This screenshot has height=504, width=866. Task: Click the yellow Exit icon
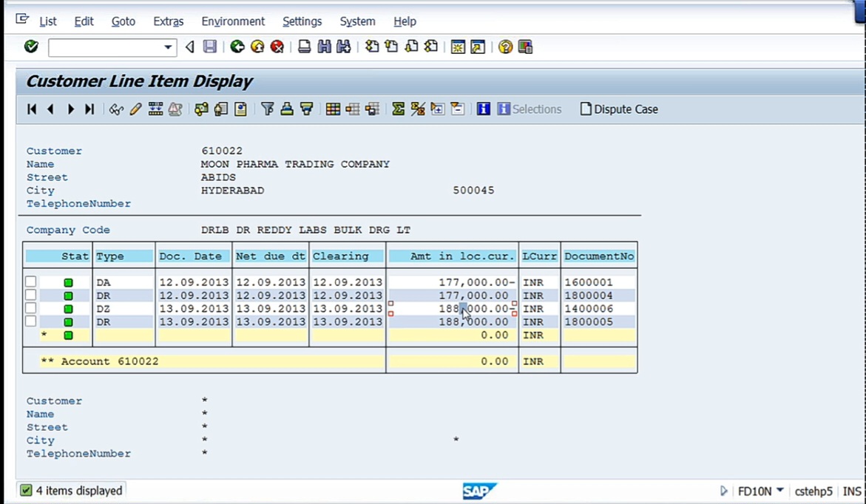[257, 47]
